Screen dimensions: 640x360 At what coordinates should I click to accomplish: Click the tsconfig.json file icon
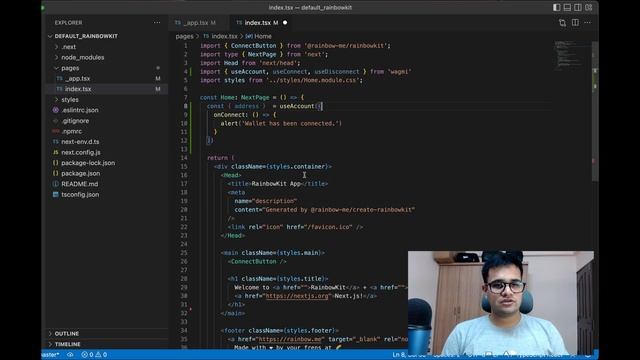(56, 195)
